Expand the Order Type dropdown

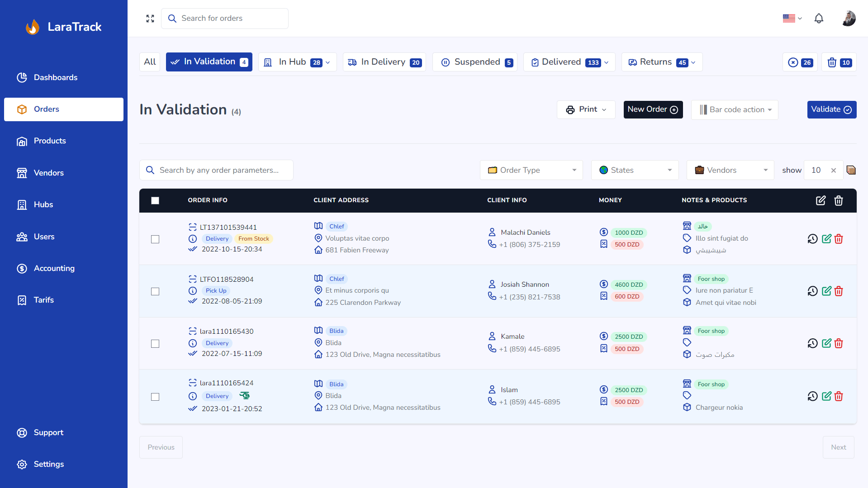(x=531, y=170)
